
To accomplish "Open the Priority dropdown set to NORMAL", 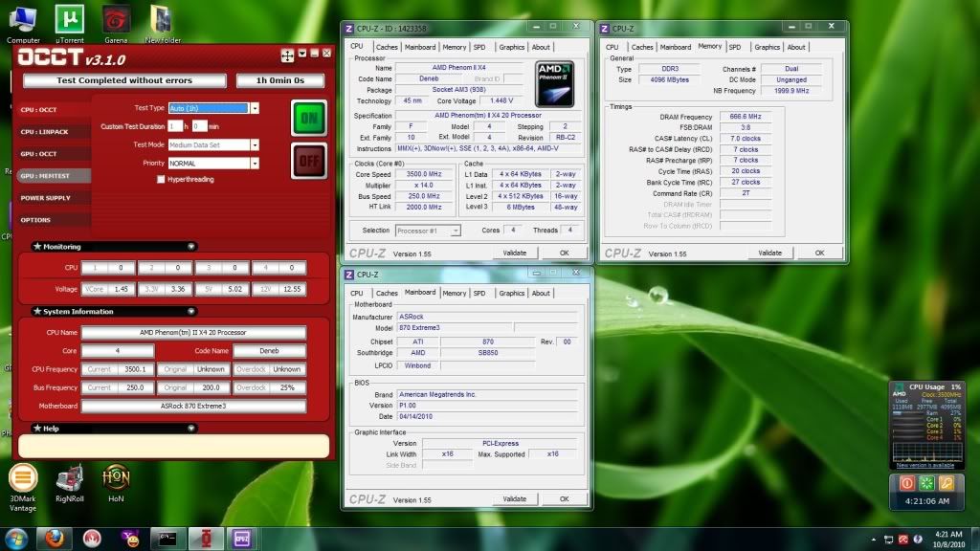I will click(255, 163).
